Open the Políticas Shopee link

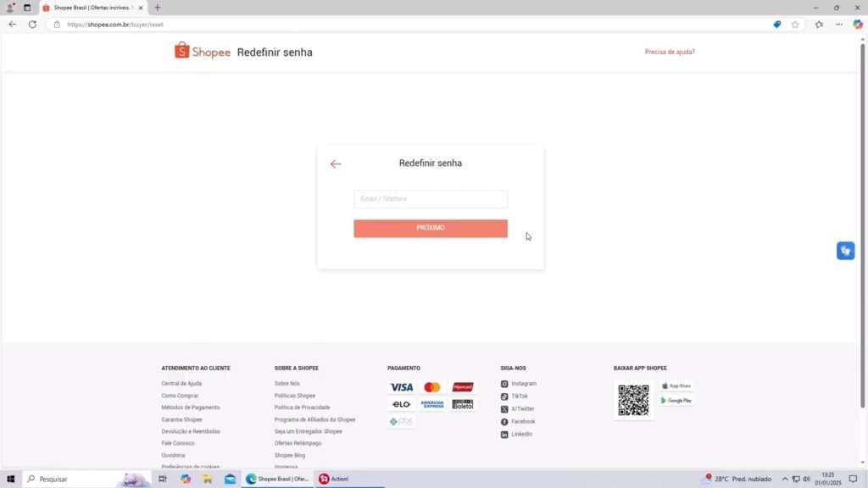coord(294,396)
